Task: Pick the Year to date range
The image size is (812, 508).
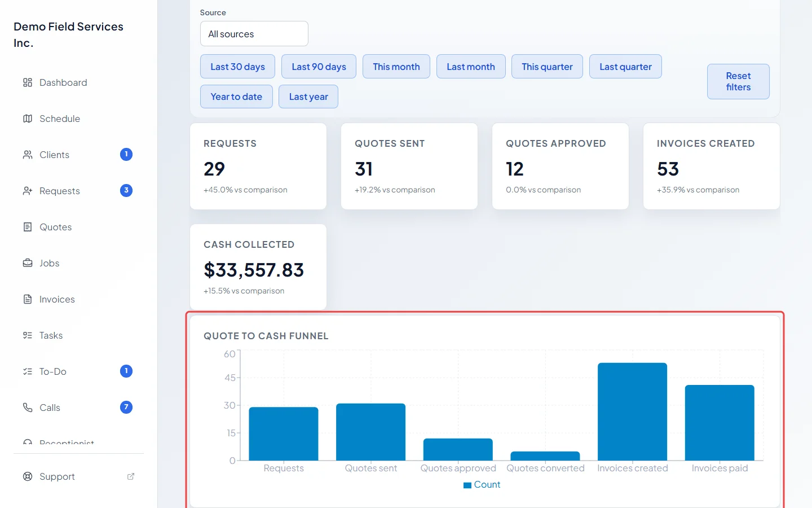Action: point(236,97)
